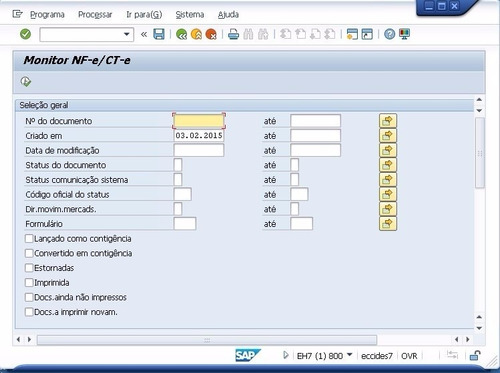Open the Programa menu
The width and height of the screenshot is (500, 373).
coord(47,15)
